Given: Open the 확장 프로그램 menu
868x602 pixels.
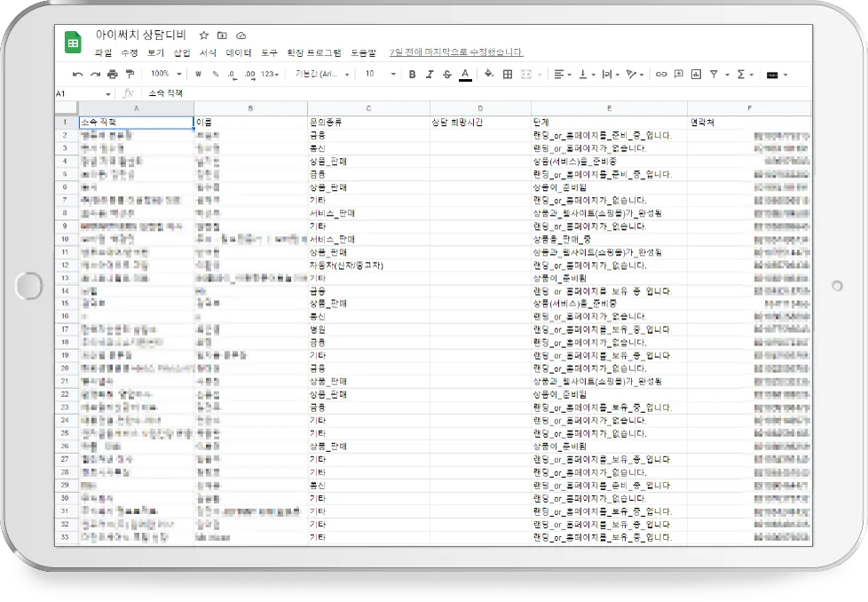Looking at the screenshot, I should pyautogui.click(x=314, y=52).
